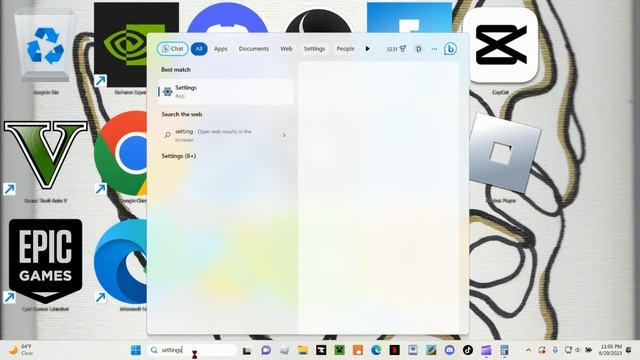Open the Settings app best match result
640x360 pixels.
pos(226,91)
